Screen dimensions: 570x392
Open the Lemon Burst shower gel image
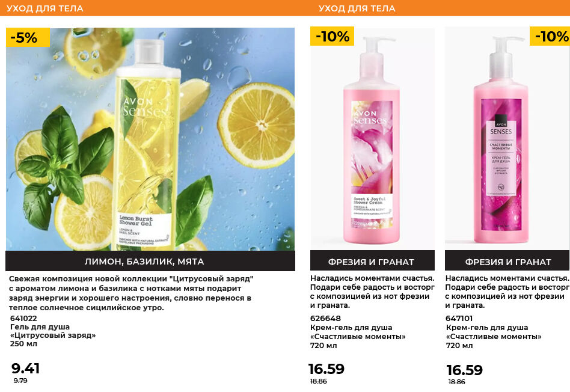pos(150,139)
